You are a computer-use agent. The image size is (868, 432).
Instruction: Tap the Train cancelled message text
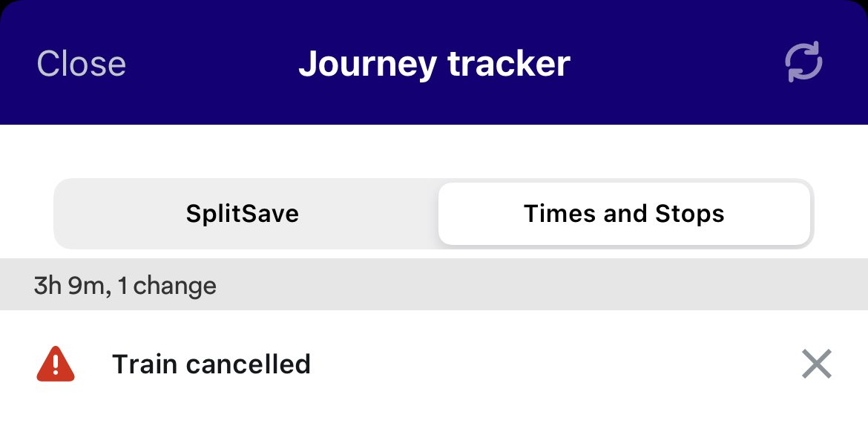coord(211,364)
